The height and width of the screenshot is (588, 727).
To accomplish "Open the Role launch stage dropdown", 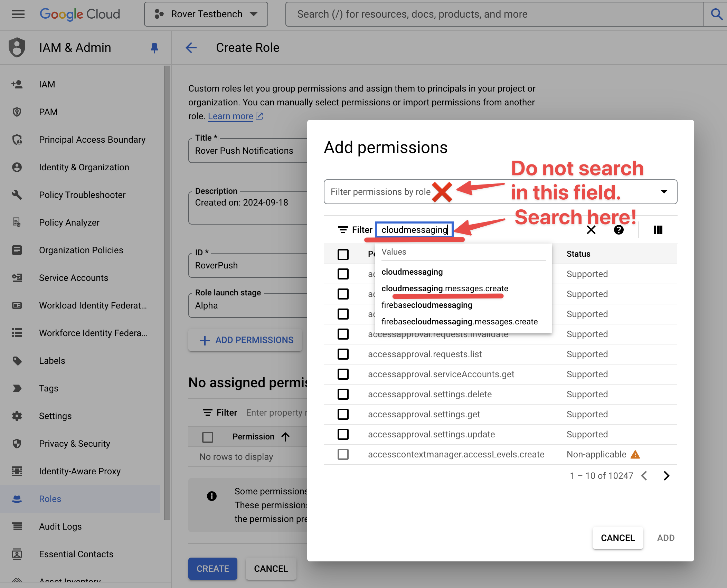I will tap(247, 305).
